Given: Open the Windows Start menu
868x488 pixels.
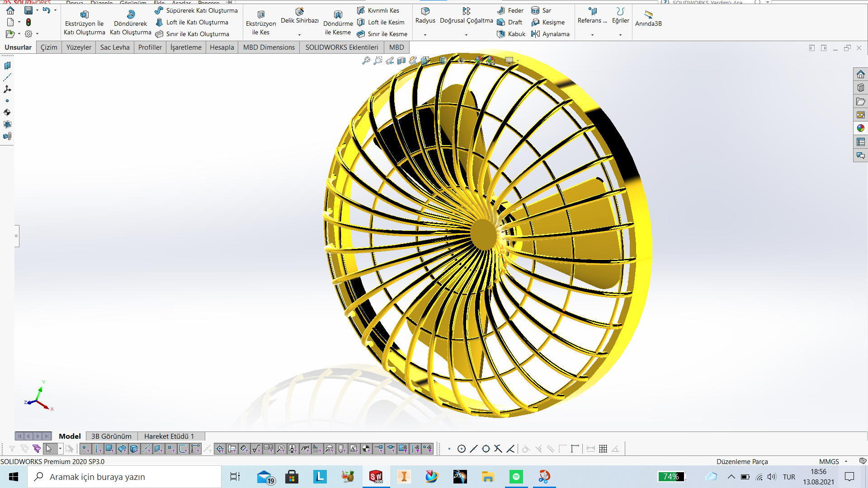Looking at the screenshot, I should click(x=14, y=477).
